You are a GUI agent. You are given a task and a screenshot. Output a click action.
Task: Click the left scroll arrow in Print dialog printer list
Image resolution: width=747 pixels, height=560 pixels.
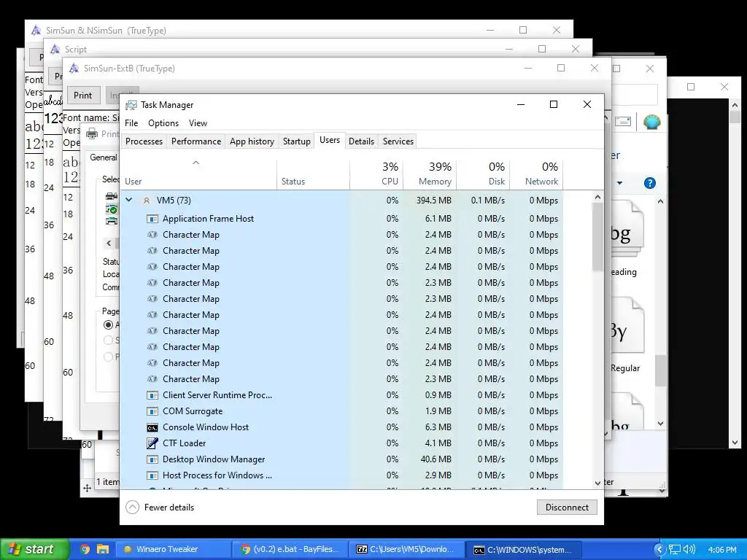click(x=109, y=244)
